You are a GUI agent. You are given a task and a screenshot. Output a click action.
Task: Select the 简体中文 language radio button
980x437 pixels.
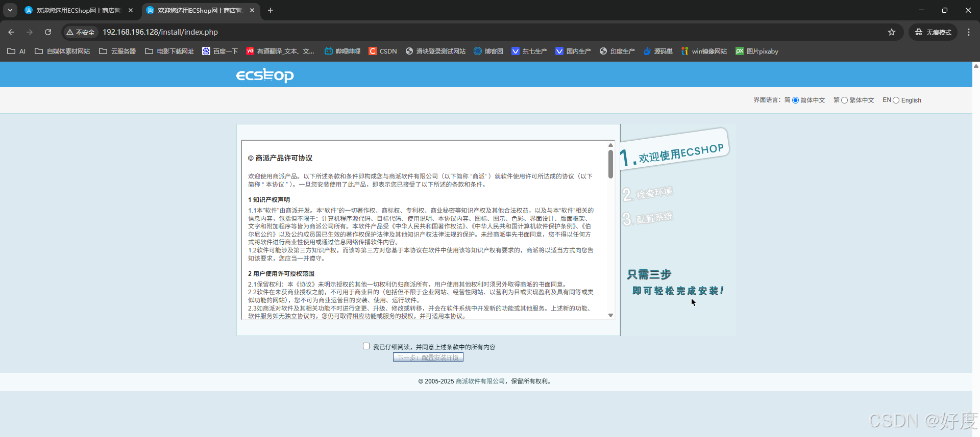coord(795,100)
